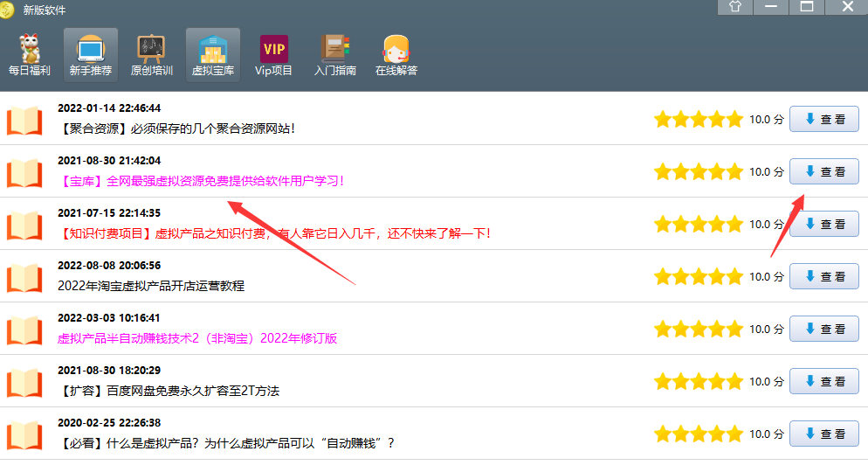
Task: Click 查看 button for 聚合资源 row
Action: (823, 119)
